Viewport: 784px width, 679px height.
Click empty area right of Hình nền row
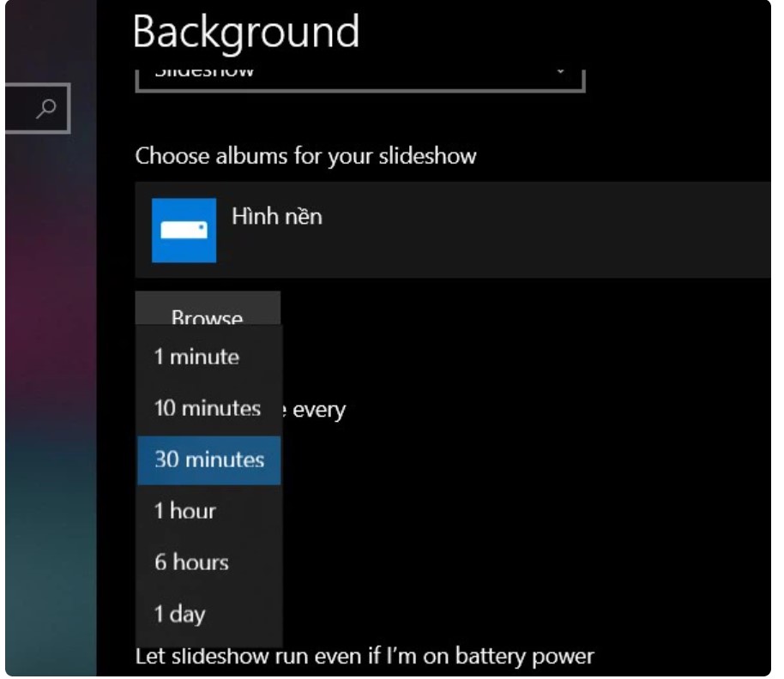tap(558, 230)
